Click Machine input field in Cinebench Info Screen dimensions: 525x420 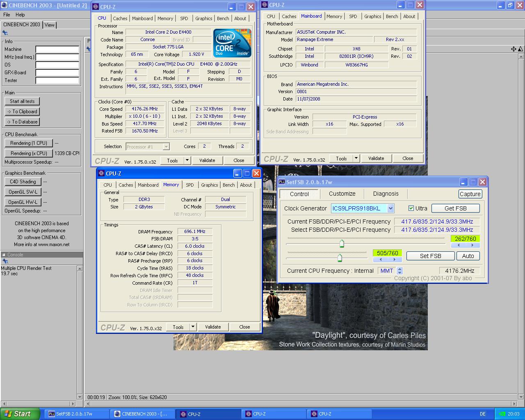pyautogui.click(x=57, y=49)
